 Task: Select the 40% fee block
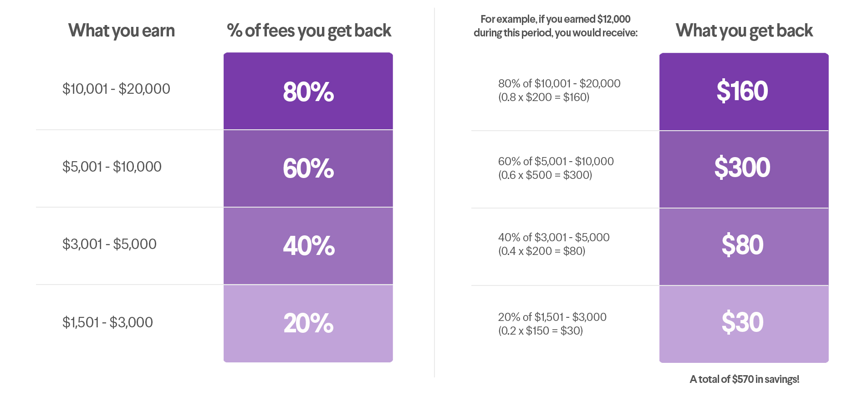tap(308, 246)
